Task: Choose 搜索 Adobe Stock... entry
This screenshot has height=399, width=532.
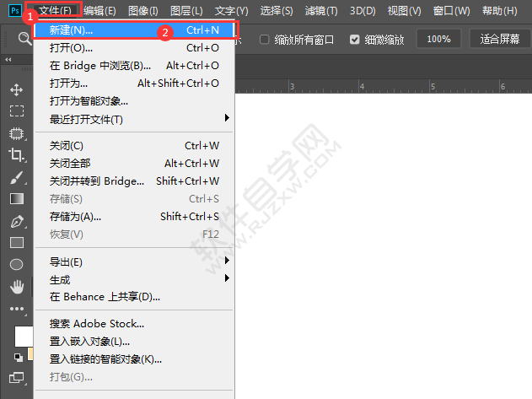Action: click(134, 324)
